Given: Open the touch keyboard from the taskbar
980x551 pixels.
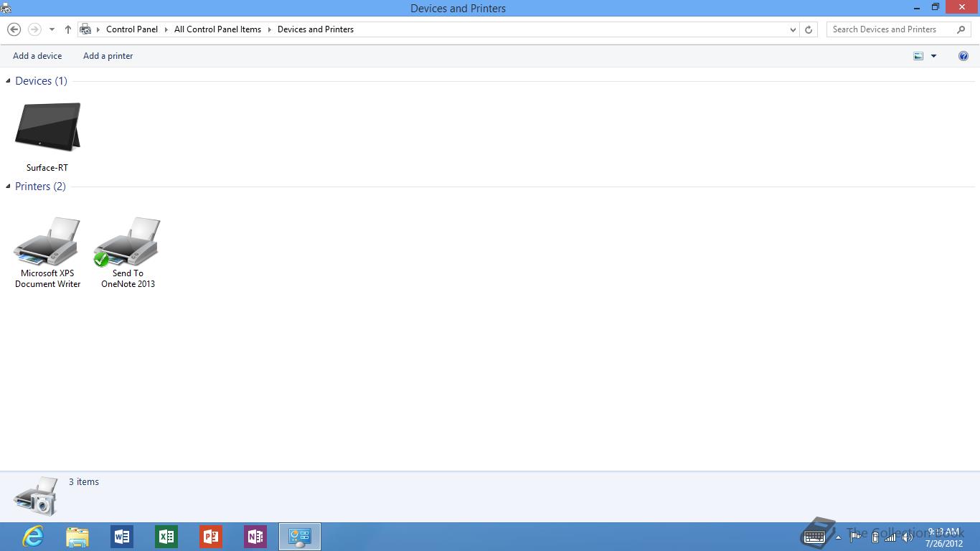Looking at the screenshot, I should coord(814,537).
